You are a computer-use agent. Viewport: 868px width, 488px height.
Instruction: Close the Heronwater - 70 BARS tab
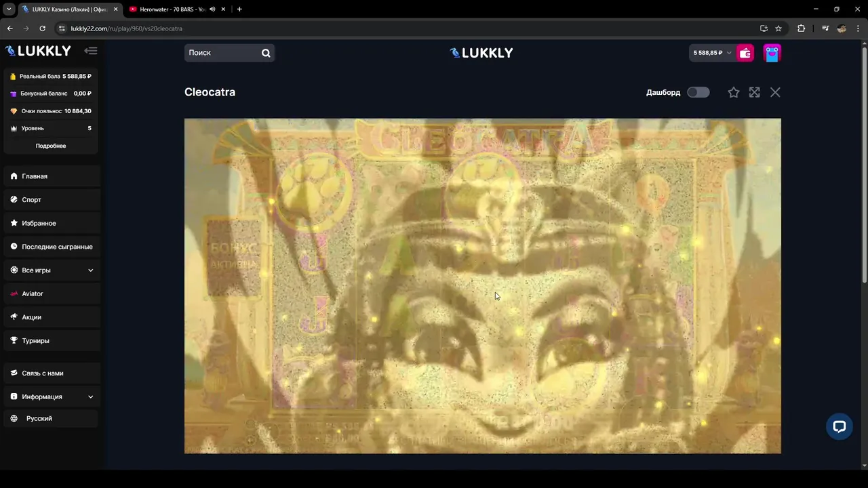[223, 9]
